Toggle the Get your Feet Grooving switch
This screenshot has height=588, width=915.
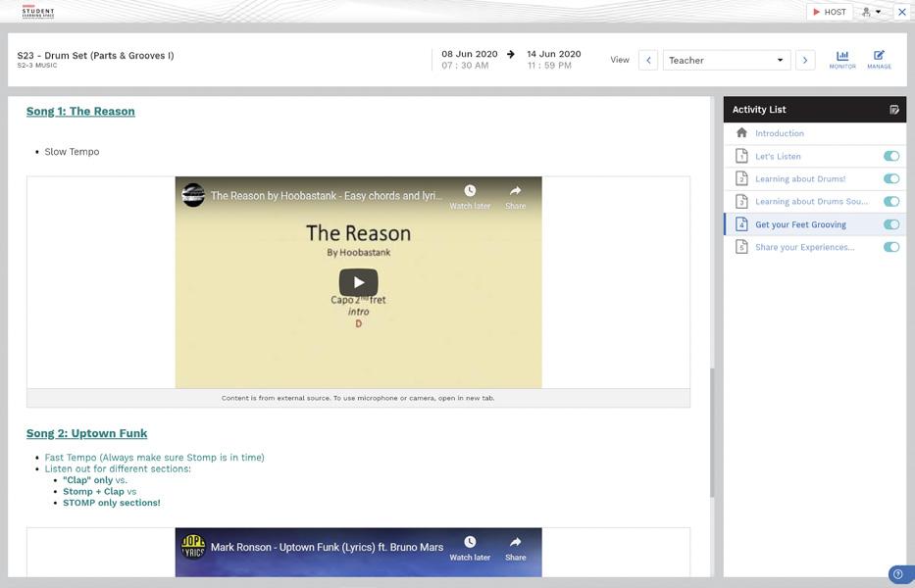pos(891,224)
